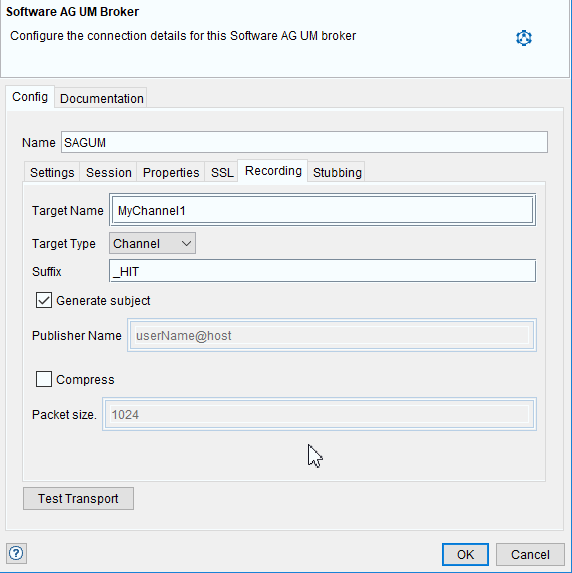This screenshot has height=573, width=572.
Task: Click the UM broker icon in the header
Action: 523,38
